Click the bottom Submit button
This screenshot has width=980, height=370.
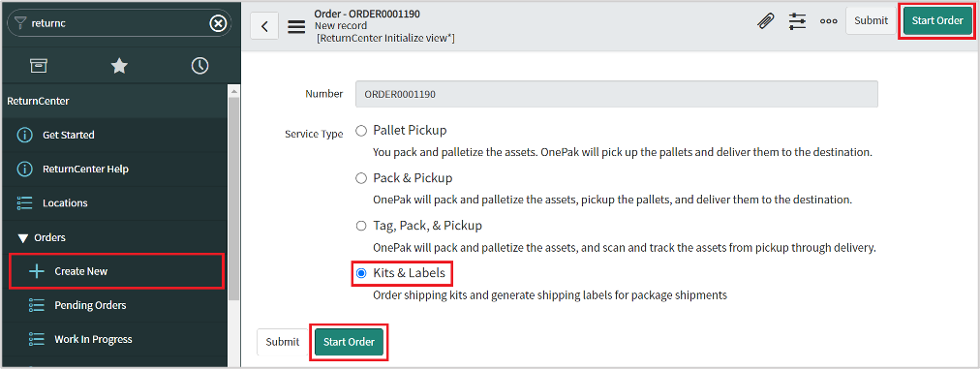(x=283, y=342)
